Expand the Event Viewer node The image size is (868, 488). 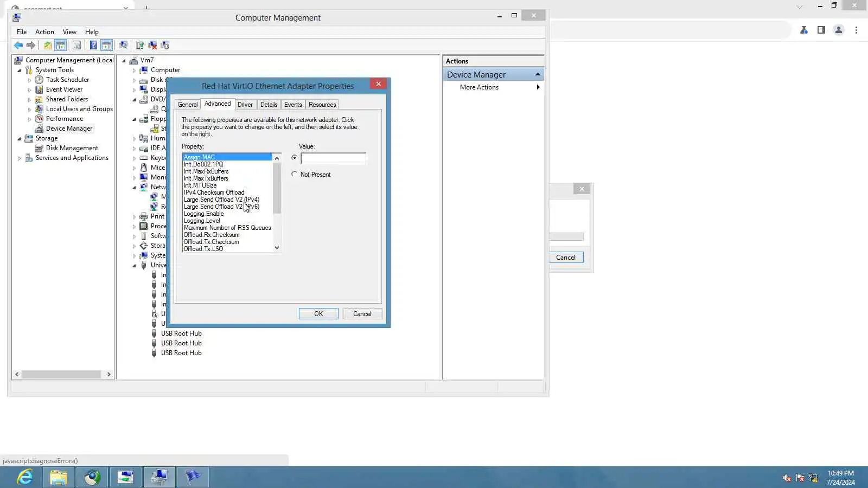coord(29,90)
